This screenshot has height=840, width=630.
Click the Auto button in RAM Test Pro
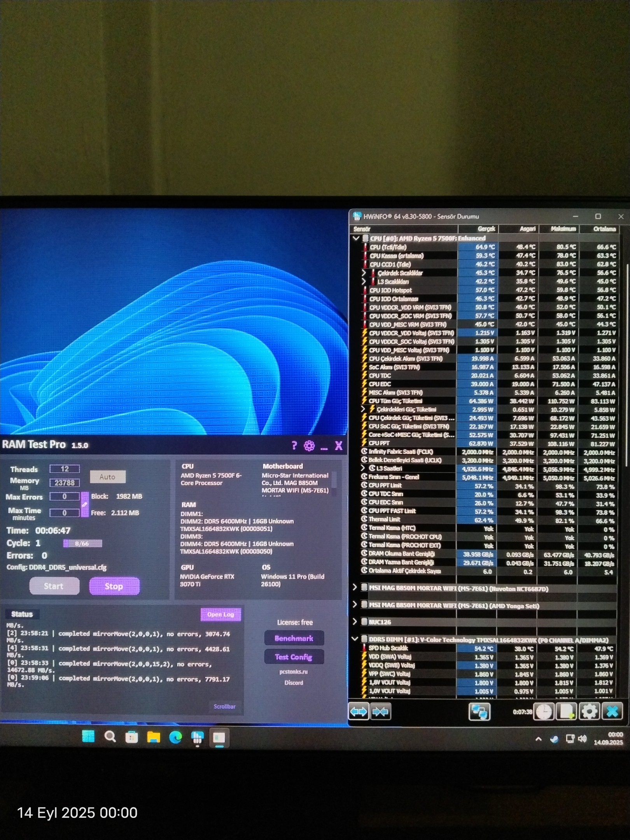click(107, 477)
